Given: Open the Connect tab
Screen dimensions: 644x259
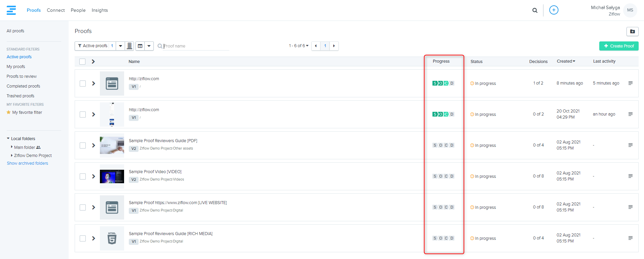Looking at the screenshot, I should [x=55, y=10].
